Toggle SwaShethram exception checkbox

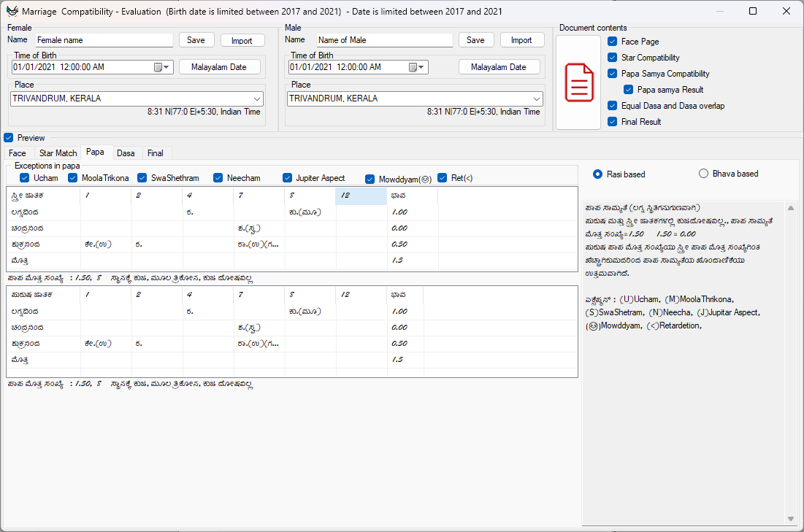[x=142, y=178]
